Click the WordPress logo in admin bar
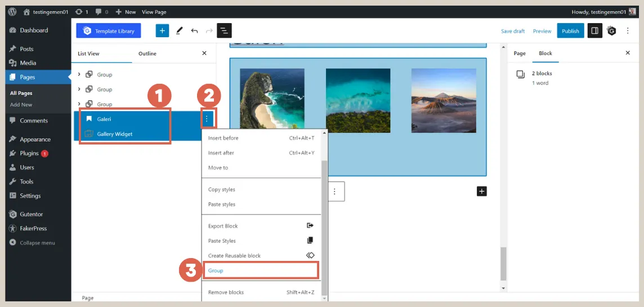The image size is (644, 307). point(12,12)
